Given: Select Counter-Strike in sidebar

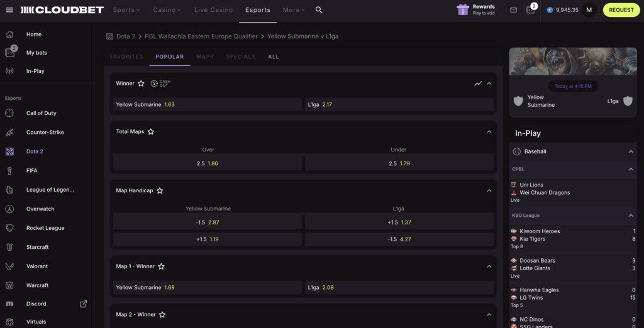Looking at the screenshot, I should click(47, 132).
